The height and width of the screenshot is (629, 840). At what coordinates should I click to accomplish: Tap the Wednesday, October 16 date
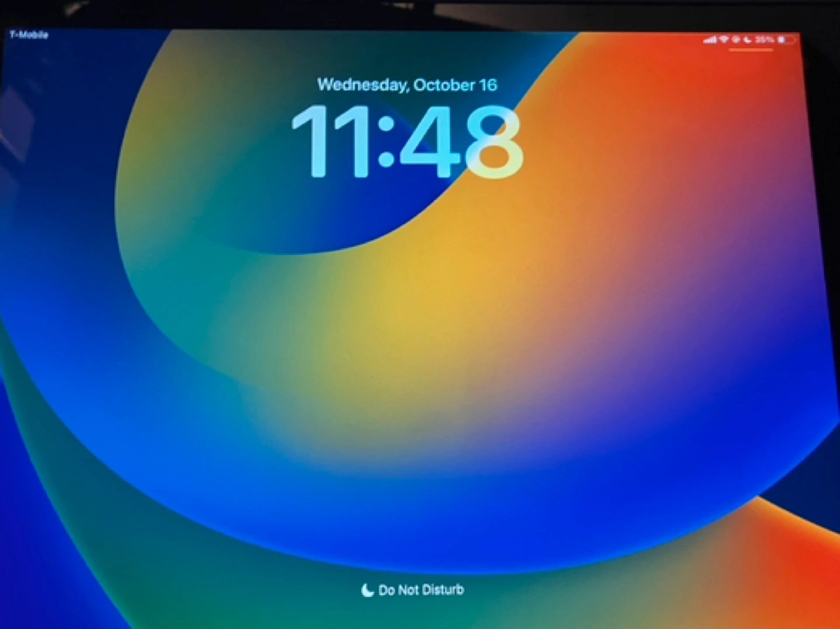tap(407, 85)
